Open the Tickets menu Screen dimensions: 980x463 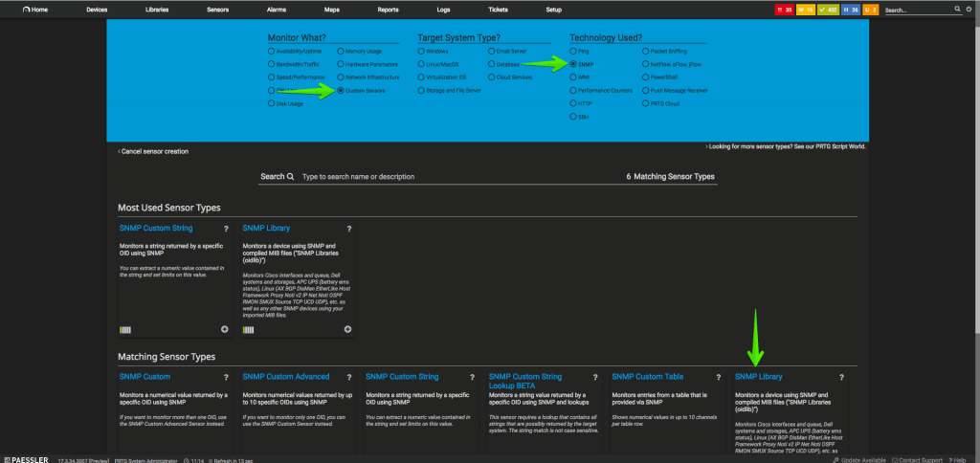point(498,10)
